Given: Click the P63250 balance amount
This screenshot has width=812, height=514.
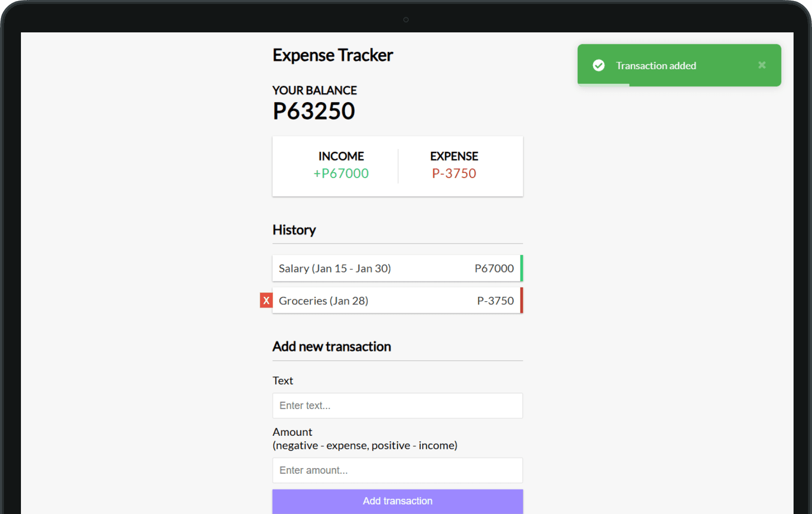Looking at the screenshot, I should 314,111.
